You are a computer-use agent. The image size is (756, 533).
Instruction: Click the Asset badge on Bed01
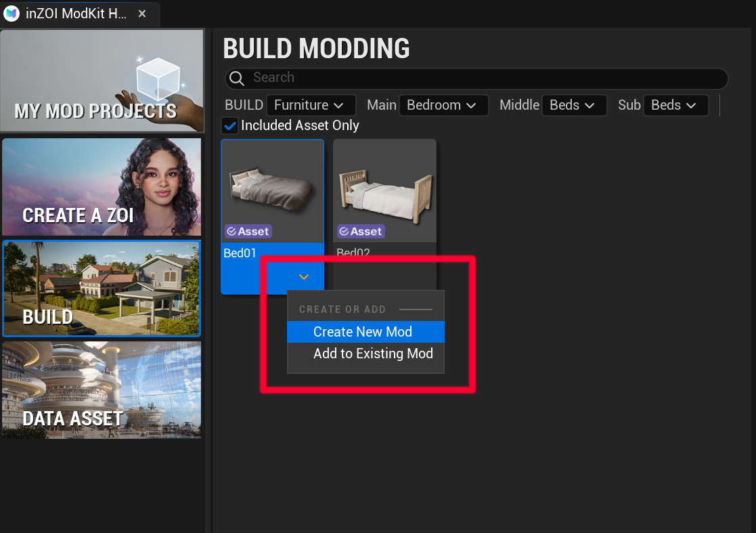coord(248,232)
